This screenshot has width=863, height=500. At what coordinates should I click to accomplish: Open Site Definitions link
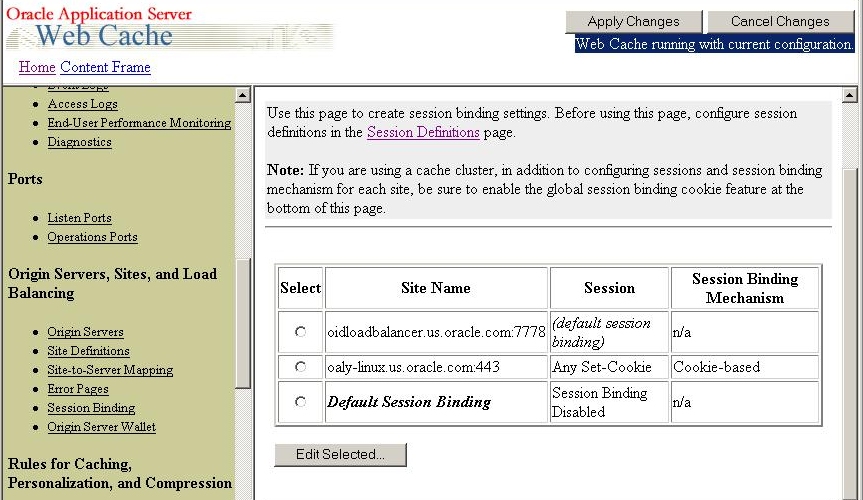coord(88,351)
